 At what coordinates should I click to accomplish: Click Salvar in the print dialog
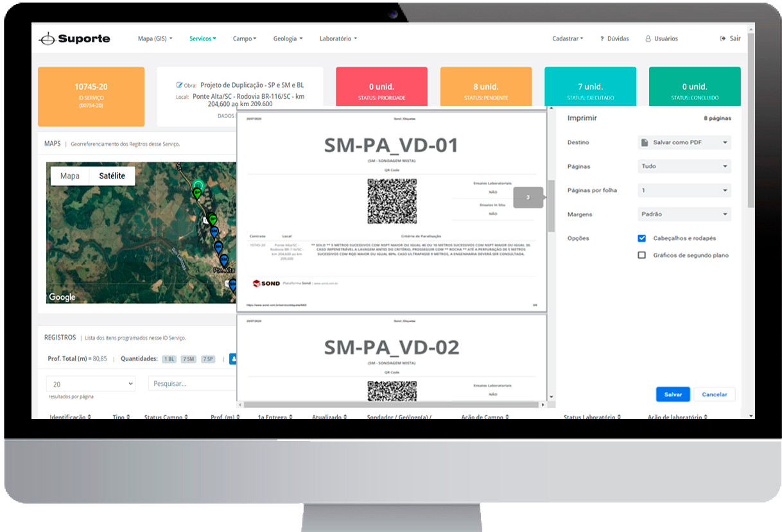673,395
